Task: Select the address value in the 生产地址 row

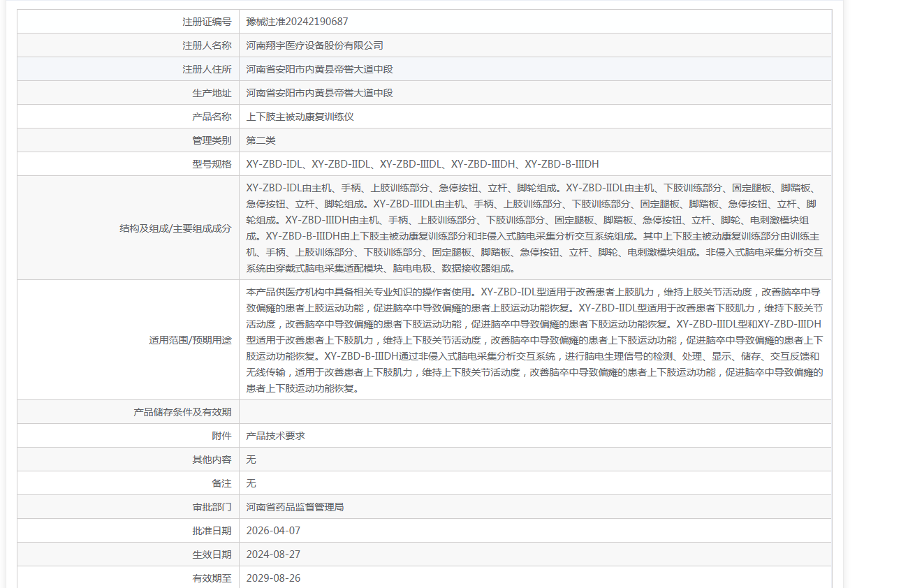Action: (x=320, y=93)
